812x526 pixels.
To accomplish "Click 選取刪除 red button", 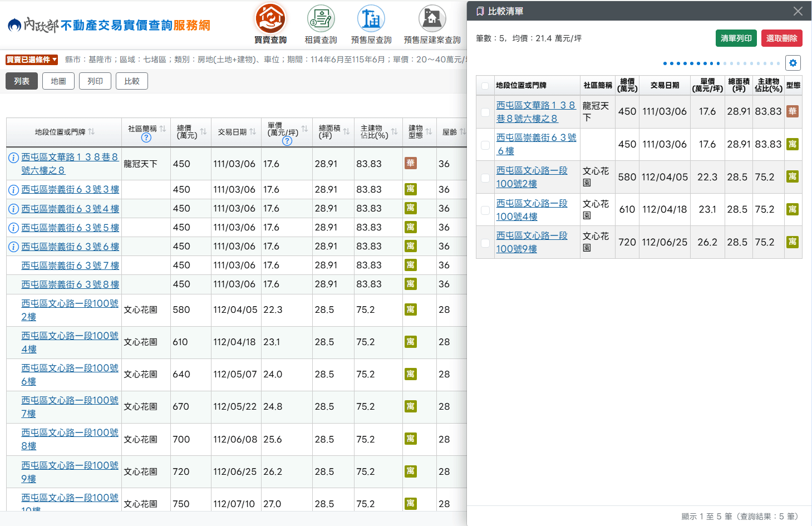I will point(782,38).
